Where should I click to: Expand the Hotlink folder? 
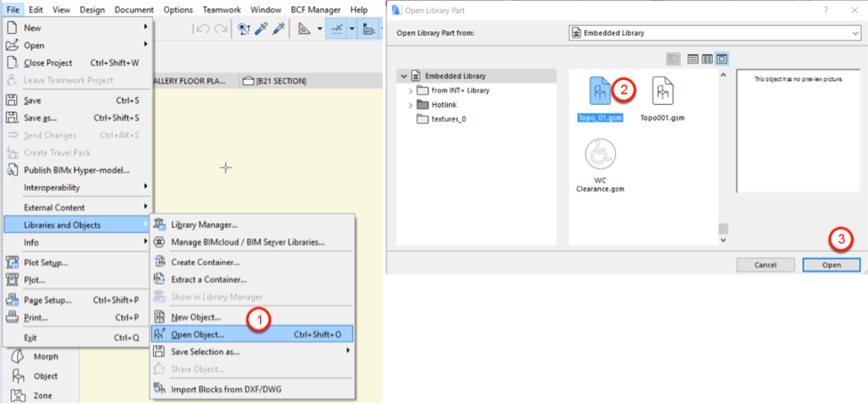pos(410,105)
